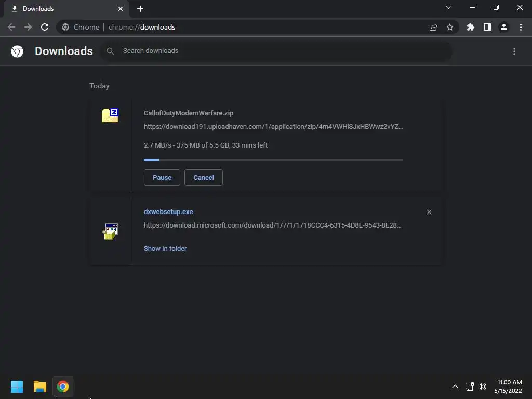Click the search magnifier icon

pos(110,51)
